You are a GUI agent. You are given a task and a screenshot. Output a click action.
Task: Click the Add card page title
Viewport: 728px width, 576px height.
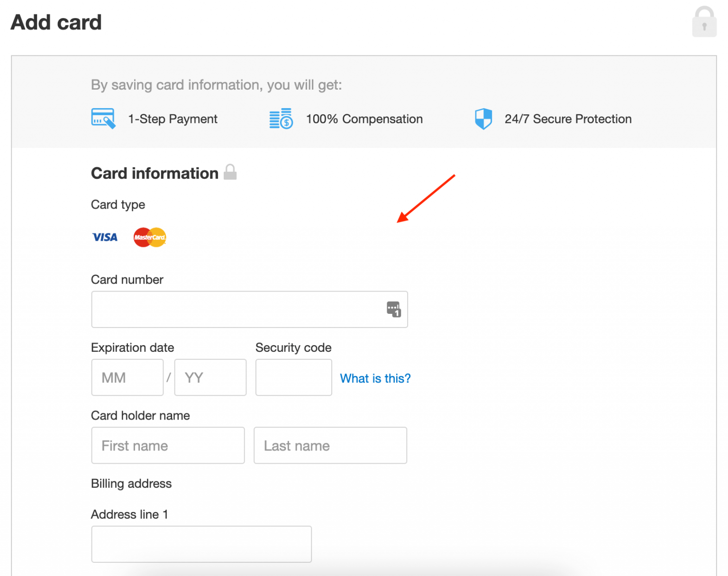point(56,22)
